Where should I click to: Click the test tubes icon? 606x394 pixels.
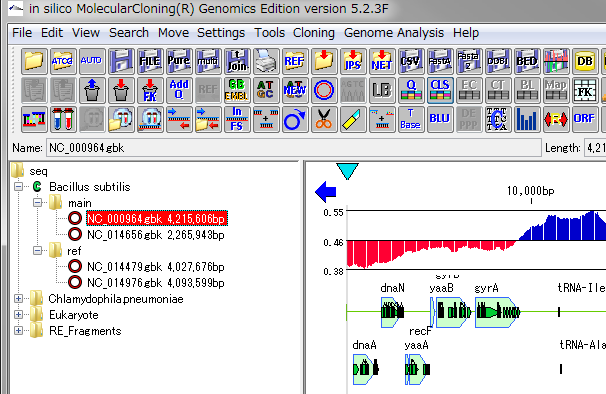coord(63,119)
